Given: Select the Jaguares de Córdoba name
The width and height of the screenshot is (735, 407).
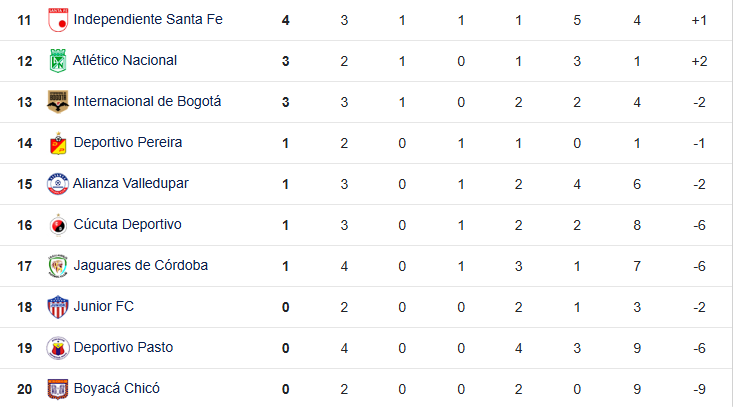Looking at the screenshot, I should pos(141,265).
